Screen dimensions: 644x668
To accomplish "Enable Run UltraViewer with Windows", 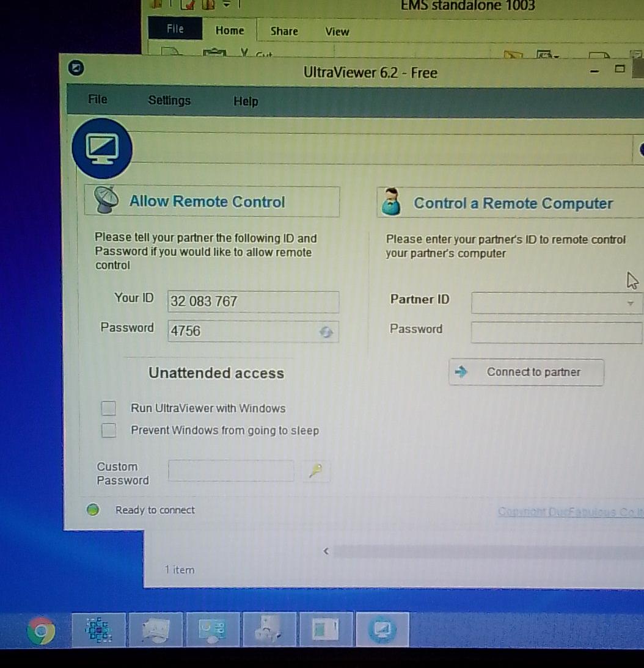I will click(109, 408).
